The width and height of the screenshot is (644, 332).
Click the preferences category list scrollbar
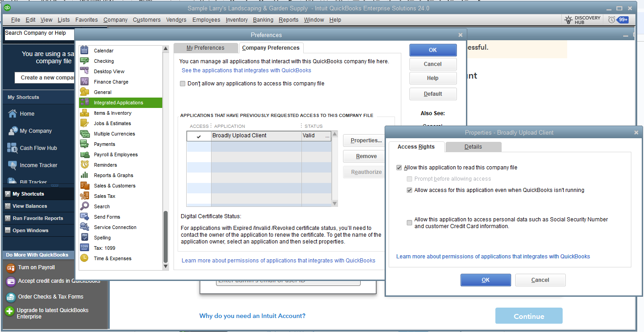(x=165, y=237)
